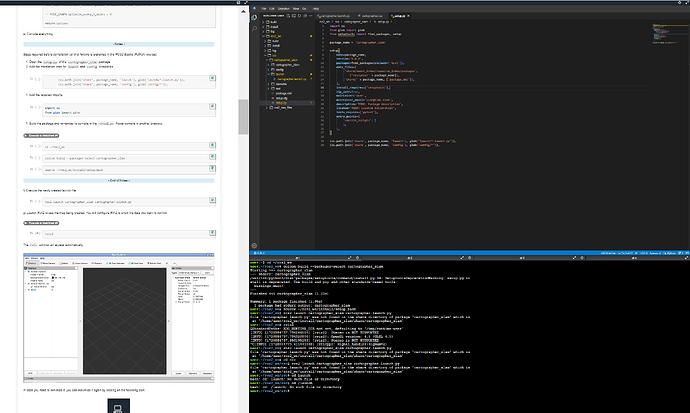Click src in editor breadcrumb
The height and width of the screenshot is (413, 690).
[337, 22]
